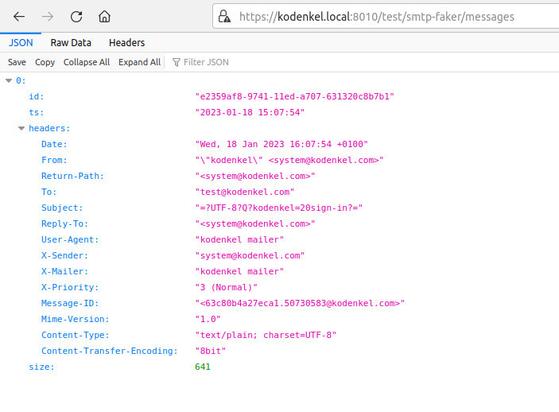Select the "Message-ID:" header key

coord(70,303)
